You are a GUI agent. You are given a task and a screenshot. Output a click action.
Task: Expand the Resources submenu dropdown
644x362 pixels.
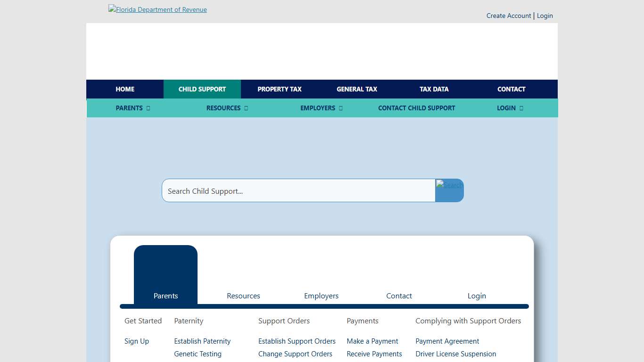point(227,108)
